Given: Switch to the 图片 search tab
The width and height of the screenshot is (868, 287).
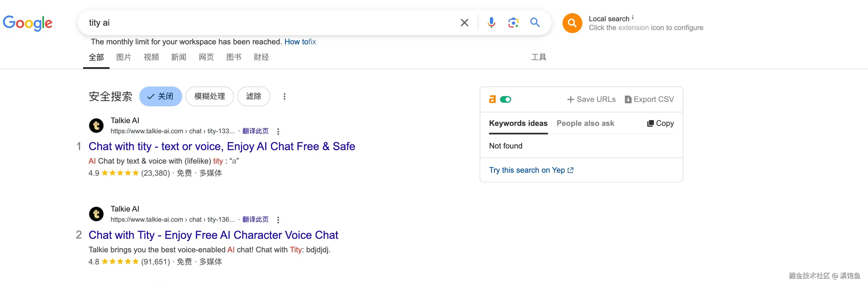Looking at the screenshot, I should [x=123, y=57].
